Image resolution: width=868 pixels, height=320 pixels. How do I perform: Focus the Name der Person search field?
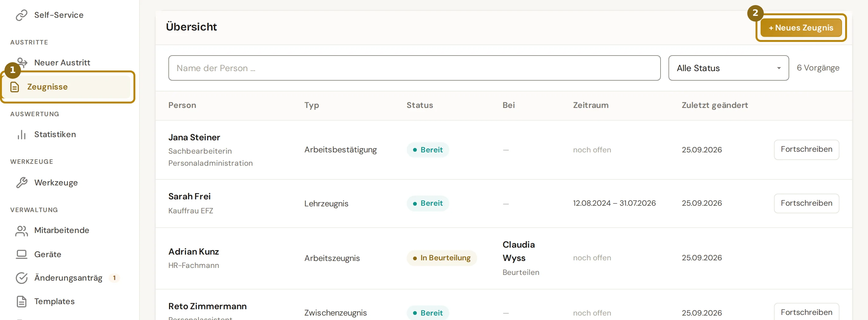point(414,68)
